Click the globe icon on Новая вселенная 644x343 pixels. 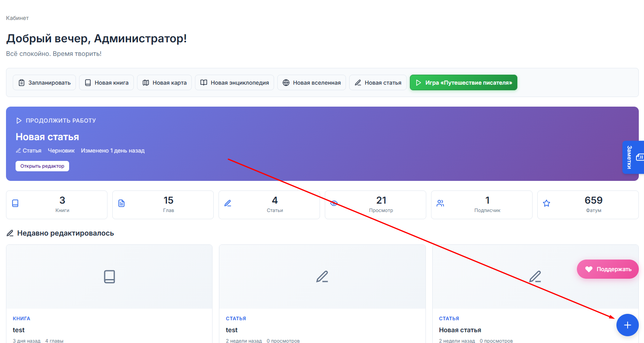pyautogui.click(x=286, y=83)
